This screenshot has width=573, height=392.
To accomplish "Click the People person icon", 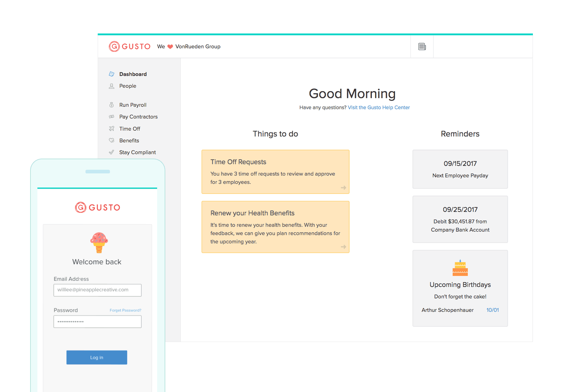I will coord(112,86).
